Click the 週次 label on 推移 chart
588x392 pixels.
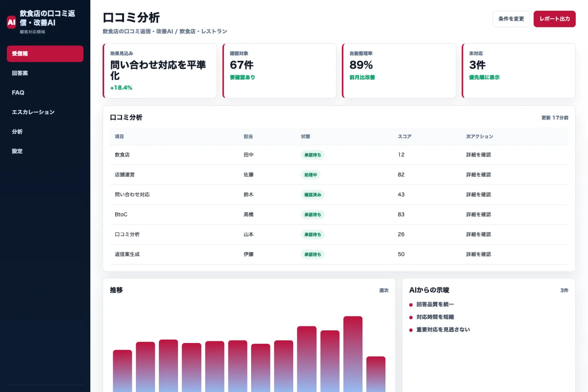[x=384, y=290]
